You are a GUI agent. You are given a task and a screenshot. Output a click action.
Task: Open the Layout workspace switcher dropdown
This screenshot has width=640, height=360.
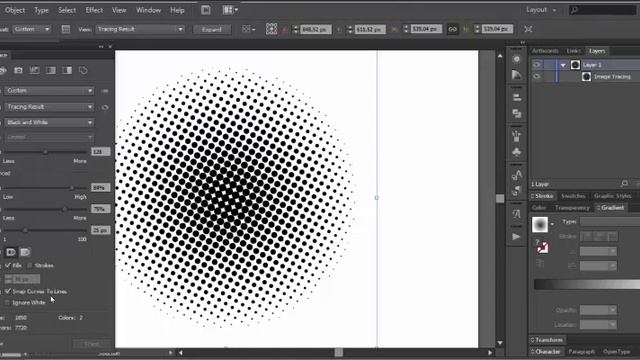(x=541, y=10)
